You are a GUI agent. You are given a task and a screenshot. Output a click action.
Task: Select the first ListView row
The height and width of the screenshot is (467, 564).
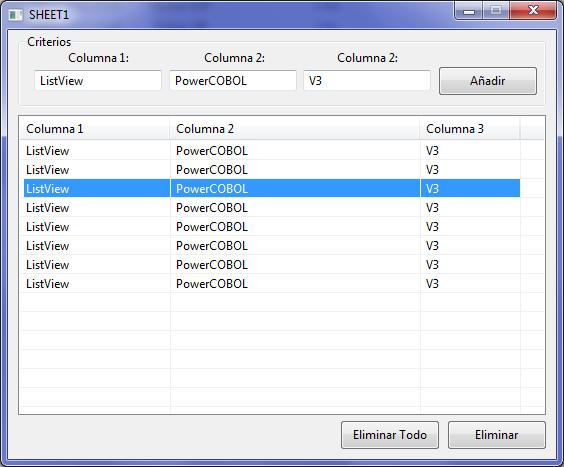(x=272, y=150)
